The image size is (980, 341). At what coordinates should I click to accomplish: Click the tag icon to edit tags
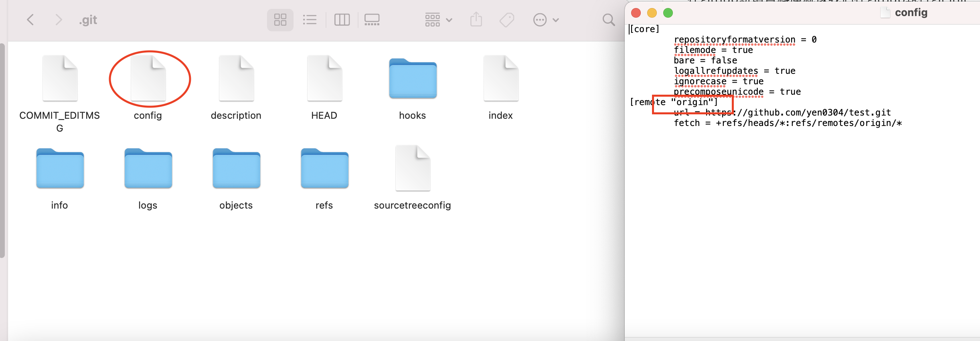(507, 20)
